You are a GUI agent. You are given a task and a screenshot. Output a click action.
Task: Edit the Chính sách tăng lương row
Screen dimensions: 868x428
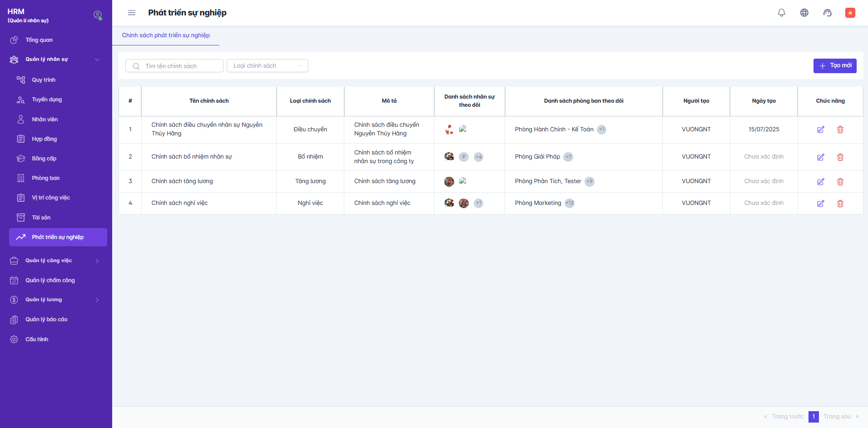[x=820, y=182]
